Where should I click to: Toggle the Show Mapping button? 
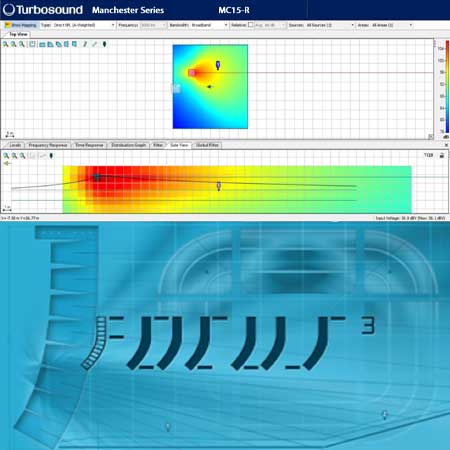(x=21, y=25)
